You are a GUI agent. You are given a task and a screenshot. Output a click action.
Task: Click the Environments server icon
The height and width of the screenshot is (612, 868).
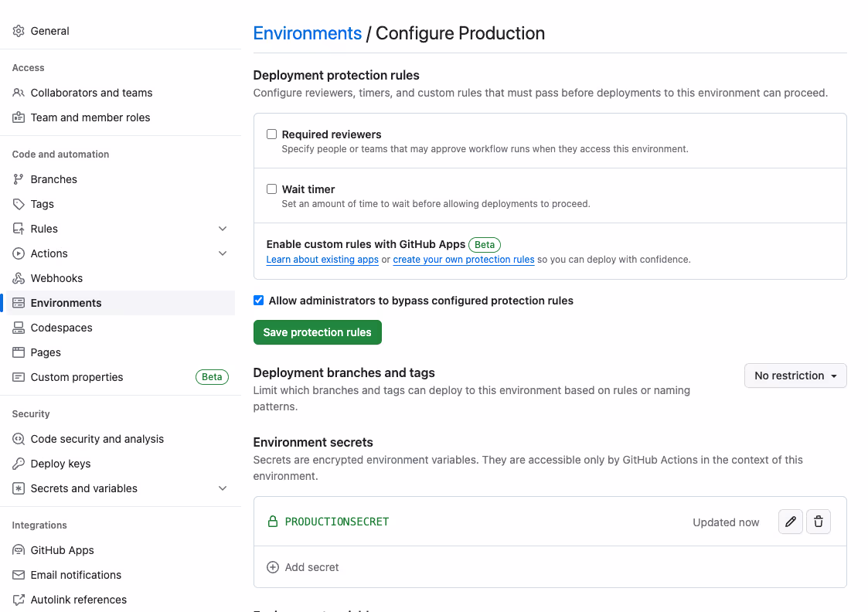[19, 303]
